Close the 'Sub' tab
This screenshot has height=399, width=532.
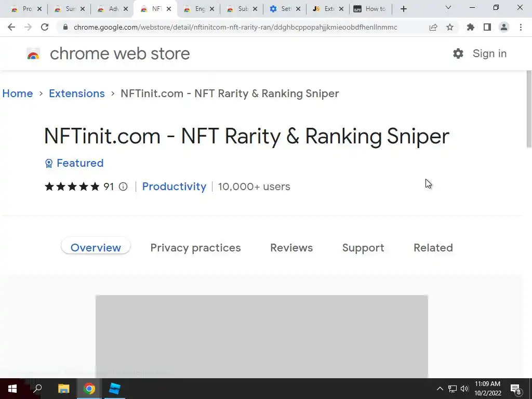click(255, 9)
